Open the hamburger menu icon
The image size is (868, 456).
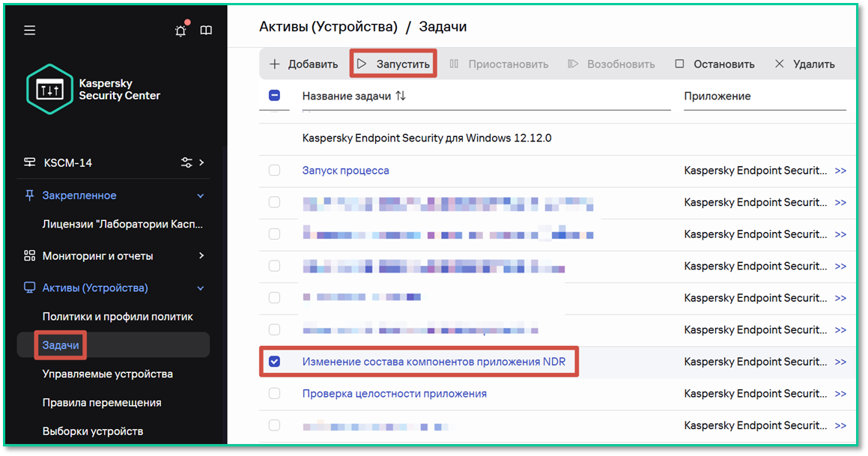point(30,31)
